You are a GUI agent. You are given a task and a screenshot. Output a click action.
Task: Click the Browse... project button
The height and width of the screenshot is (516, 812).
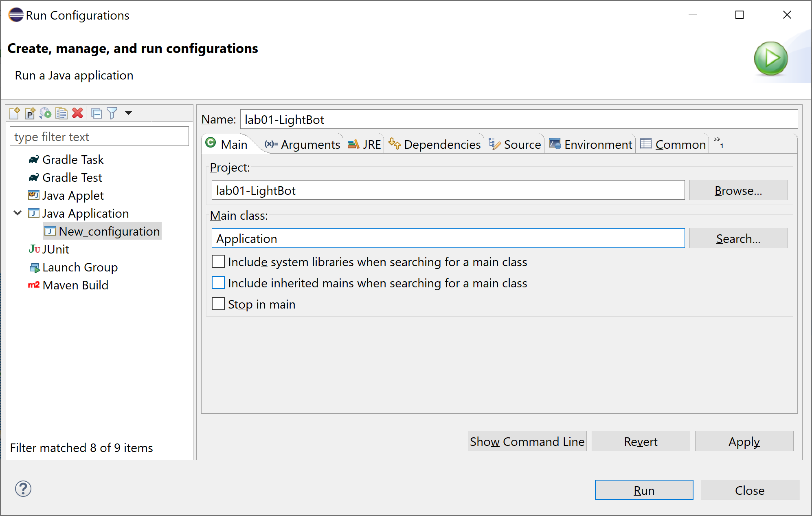(738, 190)
